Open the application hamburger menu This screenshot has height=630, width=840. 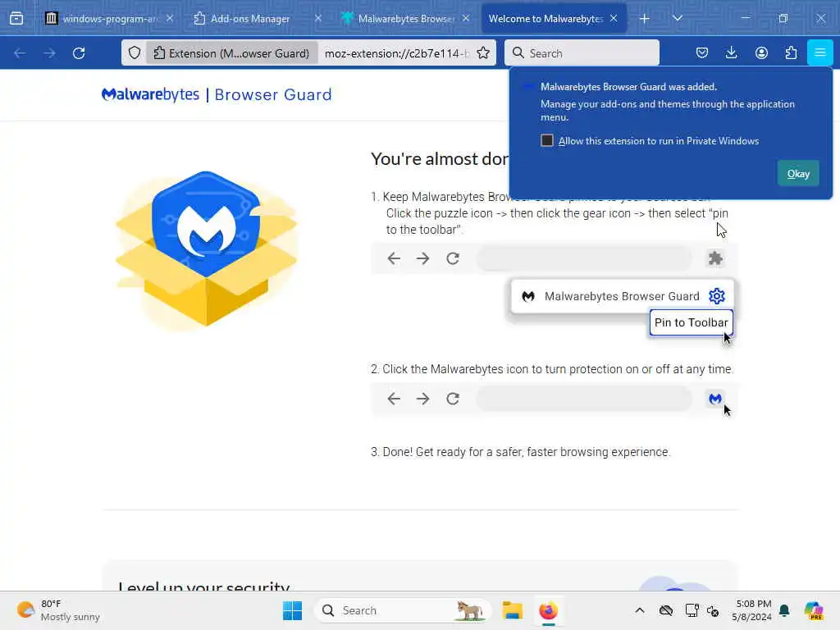coord(820,52)
